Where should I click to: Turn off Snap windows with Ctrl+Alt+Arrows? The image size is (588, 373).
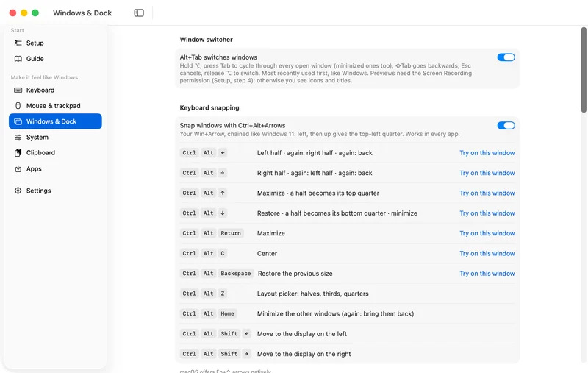point(506,126)
